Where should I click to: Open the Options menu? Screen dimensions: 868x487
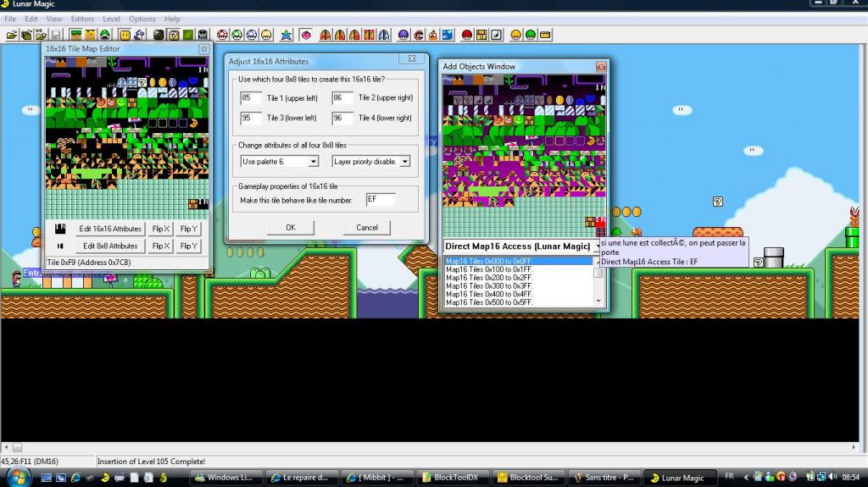click(142, 19)
